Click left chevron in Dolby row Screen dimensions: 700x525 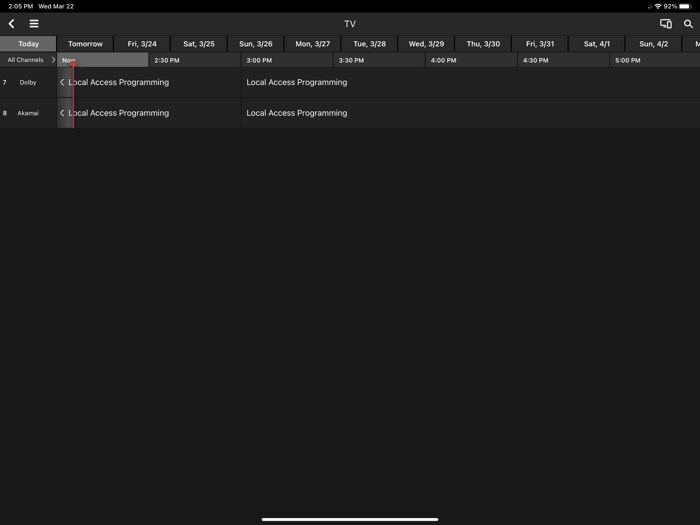(62, 82)
